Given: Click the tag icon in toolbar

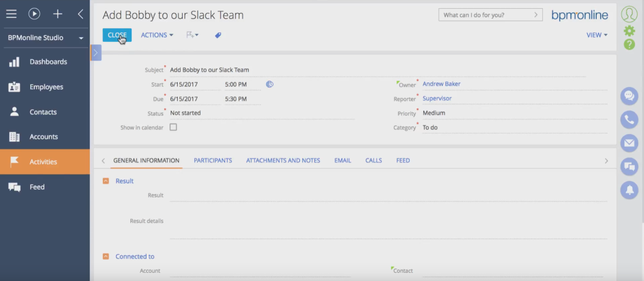Looking at the screenshot, I should [218, 36].
